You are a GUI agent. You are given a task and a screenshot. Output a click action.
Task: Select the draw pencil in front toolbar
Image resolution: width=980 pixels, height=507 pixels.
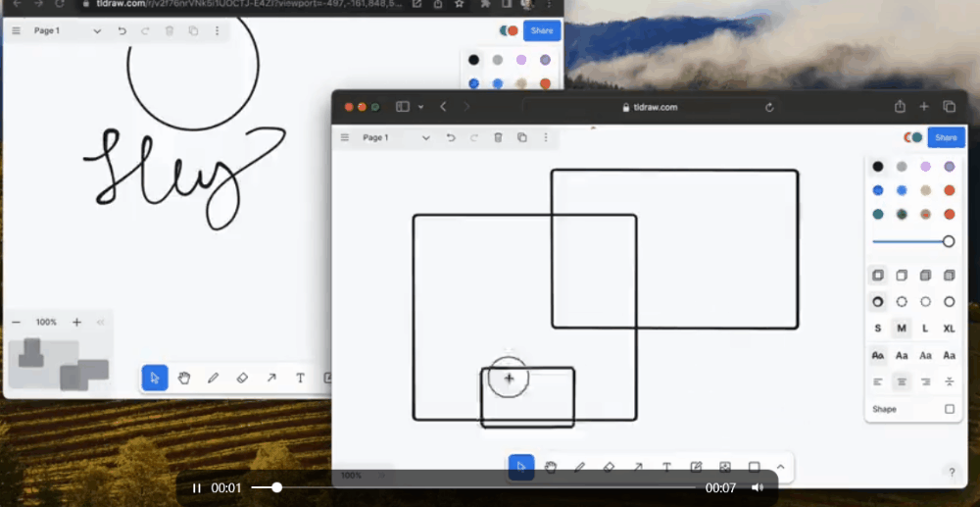579,467
